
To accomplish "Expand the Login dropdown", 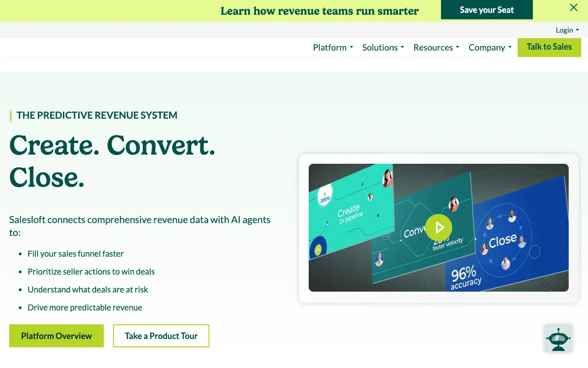I will tap(567, 30).
